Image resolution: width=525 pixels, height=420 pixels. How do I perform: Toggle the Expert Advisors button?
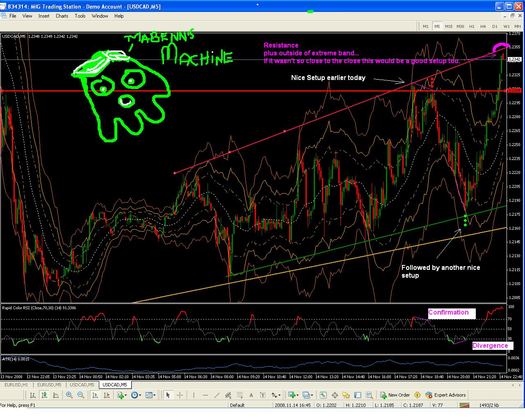pos(446,395)
